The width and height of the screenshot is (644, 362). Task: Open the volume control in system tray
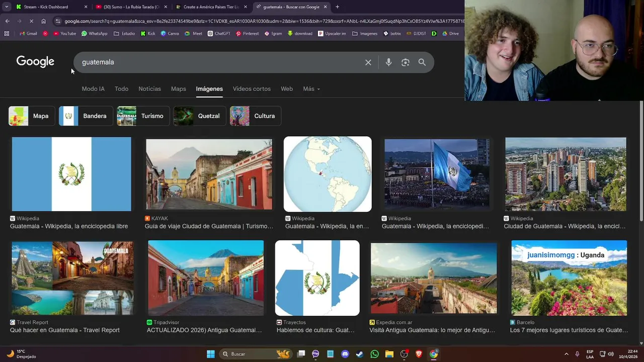611,354
